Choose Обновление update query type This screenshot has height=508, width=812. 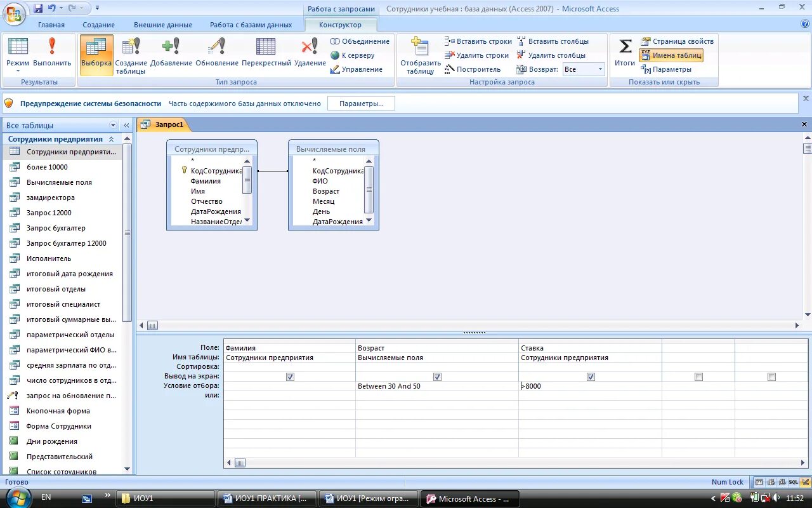[x=217, y=52]
